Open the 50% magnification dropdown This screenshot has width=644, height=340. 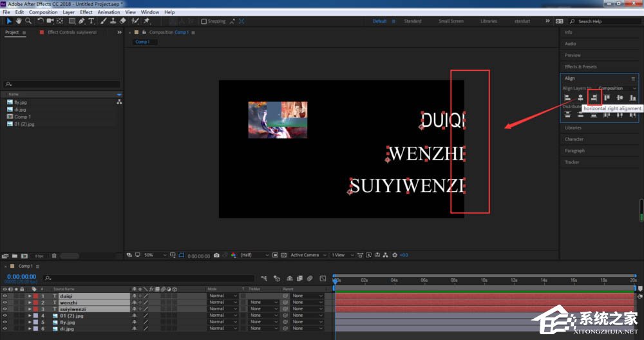pos(153,255)
